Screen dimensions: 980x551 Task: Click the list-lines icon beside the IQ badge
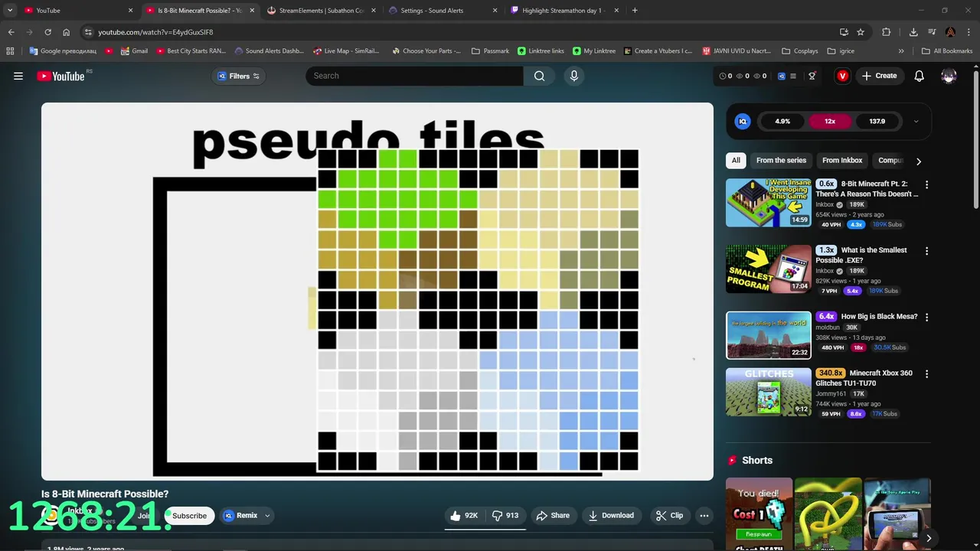click(x=793, y=76)
